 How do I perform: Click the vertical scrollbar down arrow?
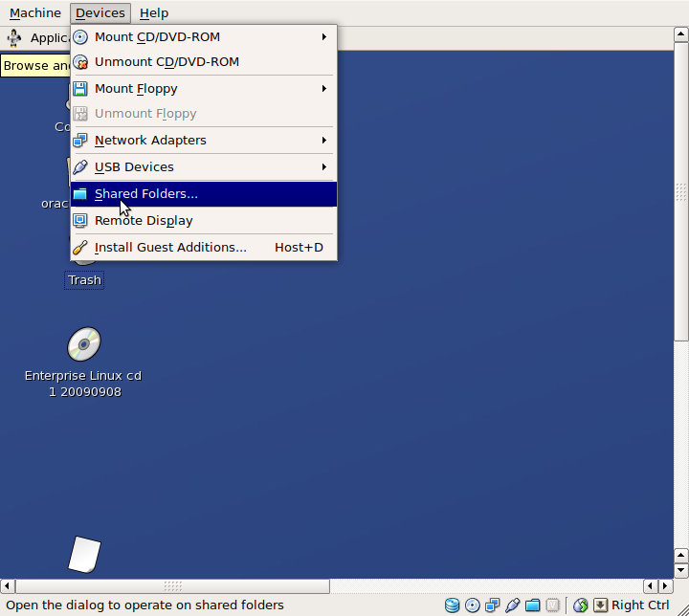point(681,570)
